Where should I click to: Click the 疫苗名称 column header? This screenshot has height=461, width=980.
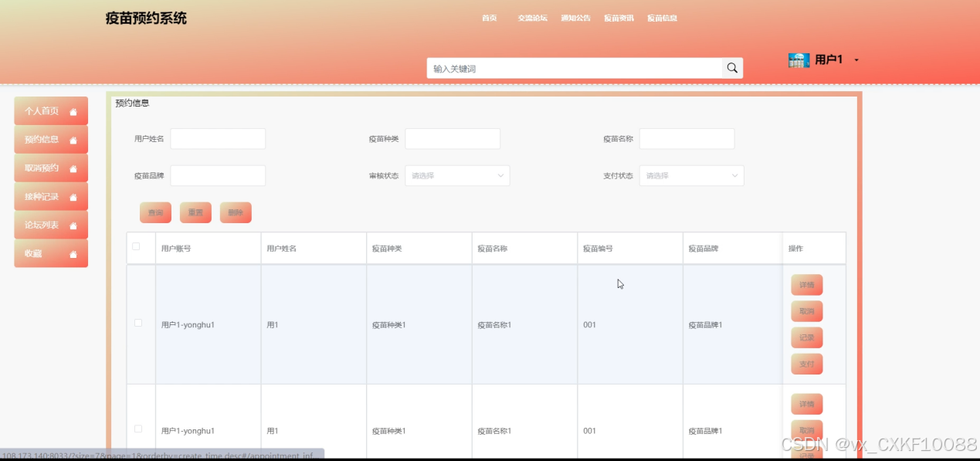[493, 249]
